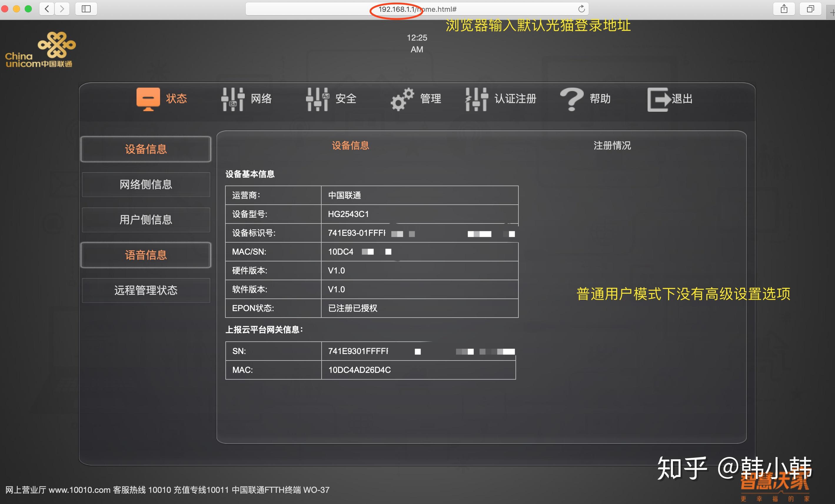Click the 网络 sliders icon

(233, 99)
